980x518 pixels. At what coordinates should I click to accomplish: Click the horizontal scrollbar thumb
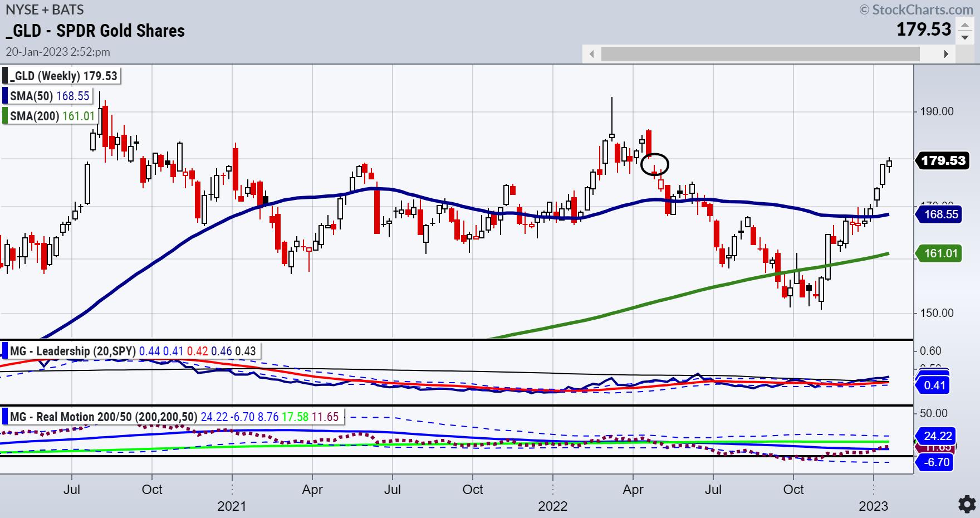click(x=760, y=54)
